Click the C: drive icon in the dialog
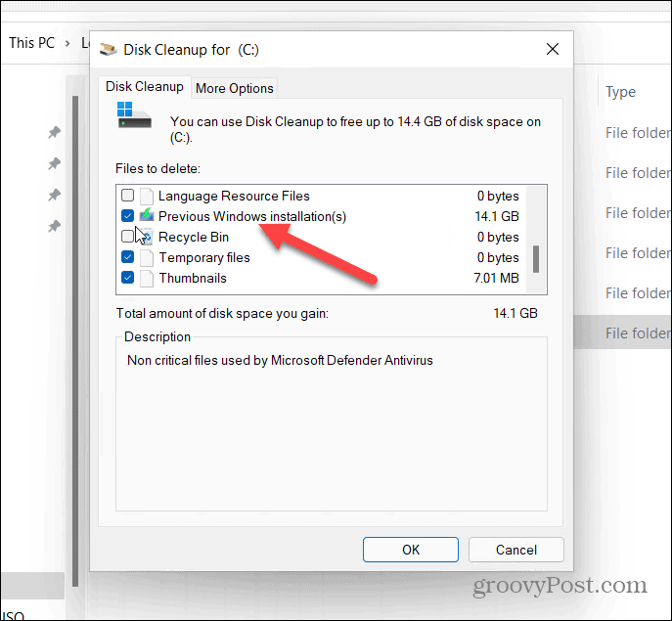 [x=134, y=115]
